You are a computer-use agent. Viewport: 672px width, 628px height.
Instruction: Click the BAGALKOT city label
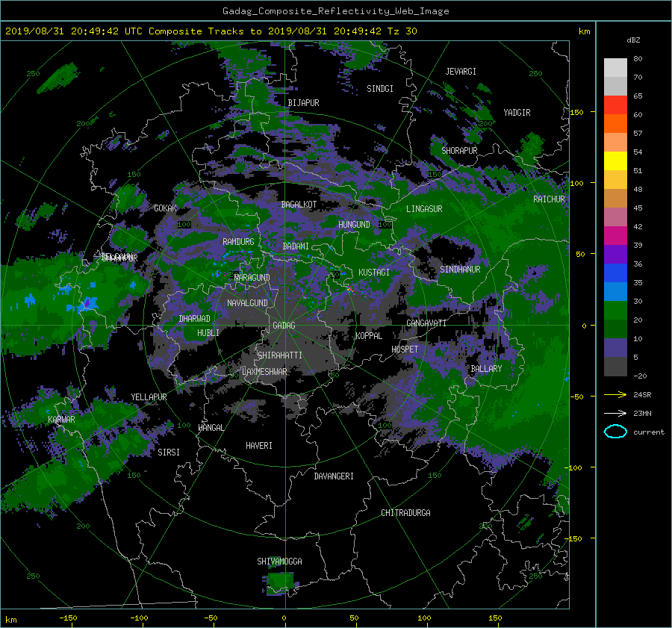(x=299, y=205)
